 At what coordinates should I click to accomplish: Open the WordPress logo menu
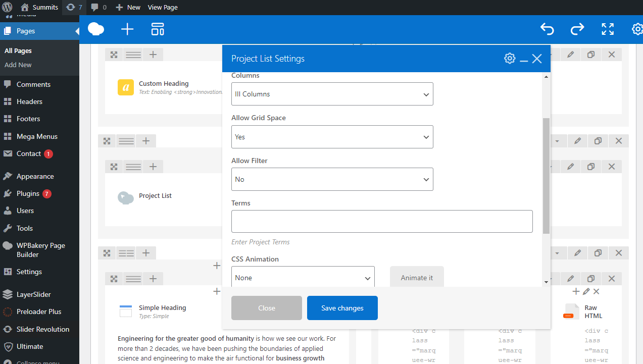click(7, 7)
